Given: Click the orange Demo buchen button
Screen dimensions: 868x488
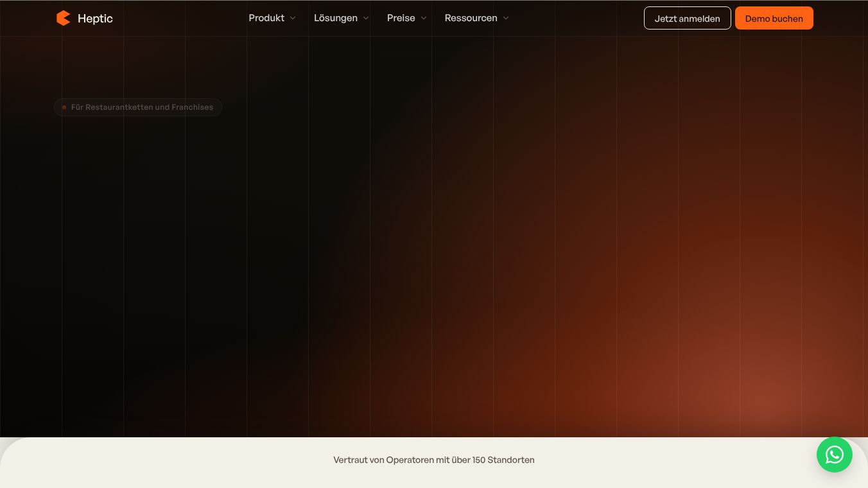Looking at the screenshot, I should click(x=774, y=18).
